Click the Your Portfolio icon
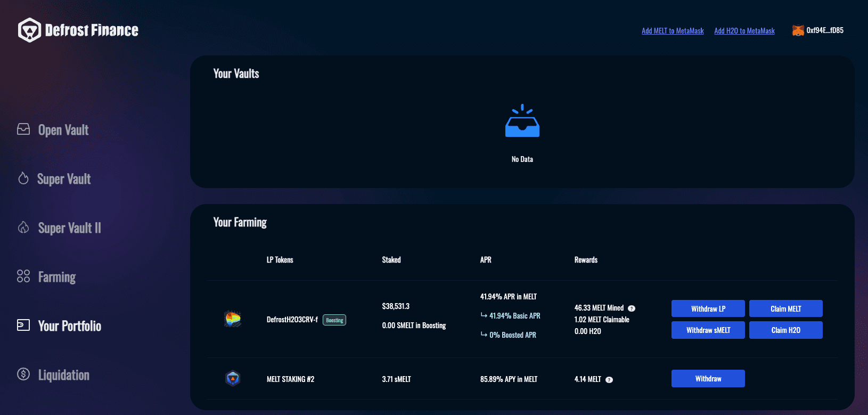The height and width of the screenshot is (415, 868). coord(23,325)
